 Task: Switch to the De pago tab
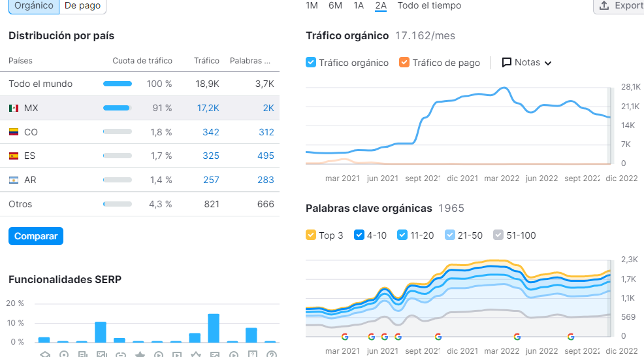click(82, 6)
